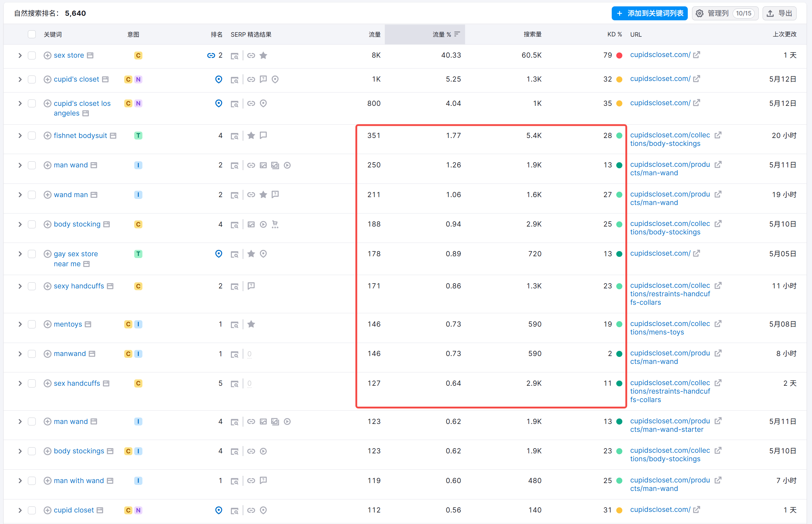Click the video icon in body stockings row

pyautogui.click(x=263, y=451)
